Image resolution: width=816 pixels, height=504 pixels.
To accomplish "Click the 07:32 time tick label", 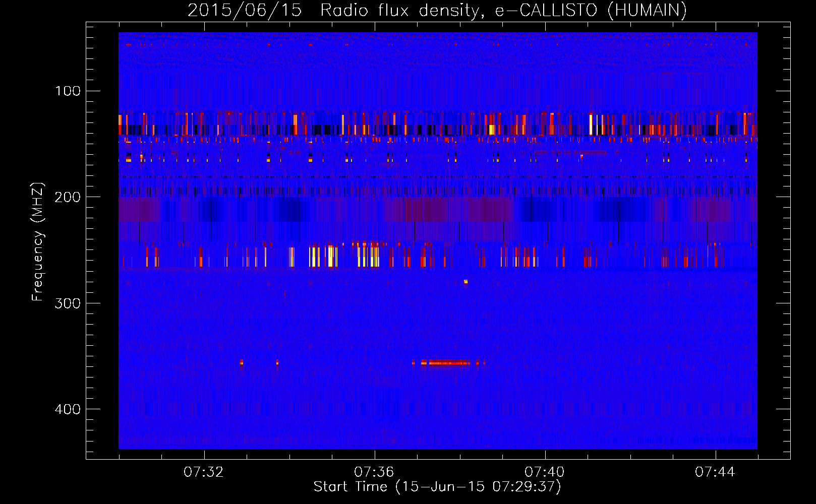I will 204,472.
